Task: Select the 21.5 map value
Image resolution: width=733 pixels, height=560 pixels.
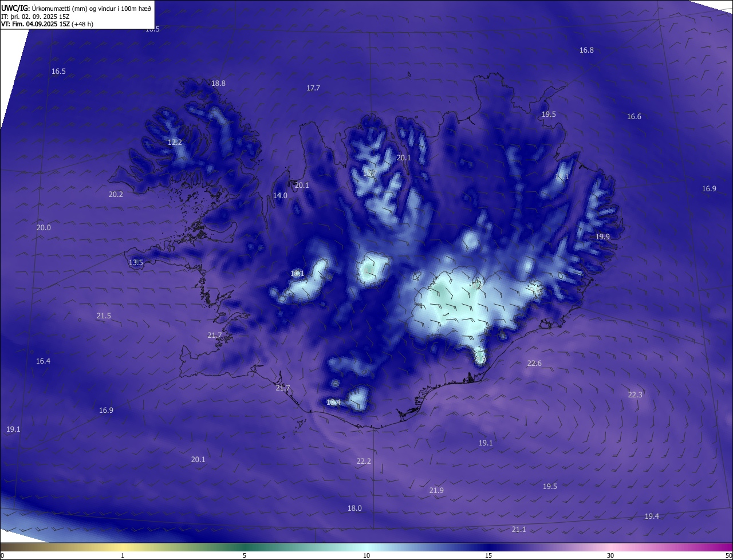Action: pos(104,316)
